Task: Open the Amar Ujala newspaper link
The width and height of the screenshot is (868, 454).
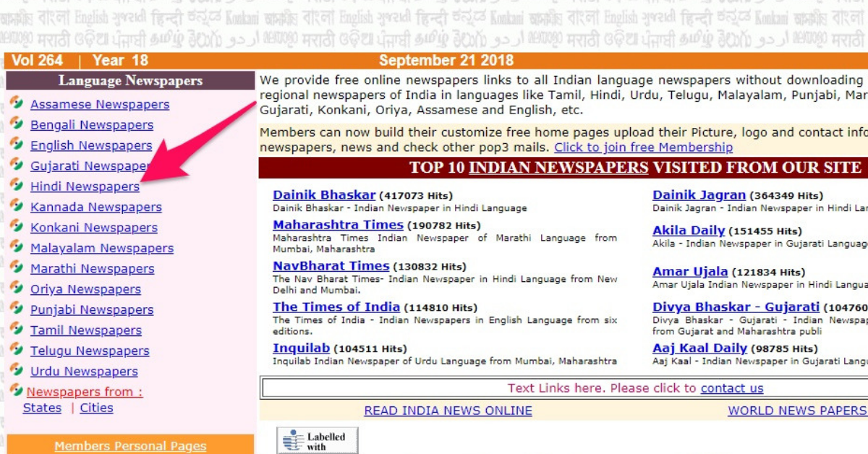Action: pos(690,272)
